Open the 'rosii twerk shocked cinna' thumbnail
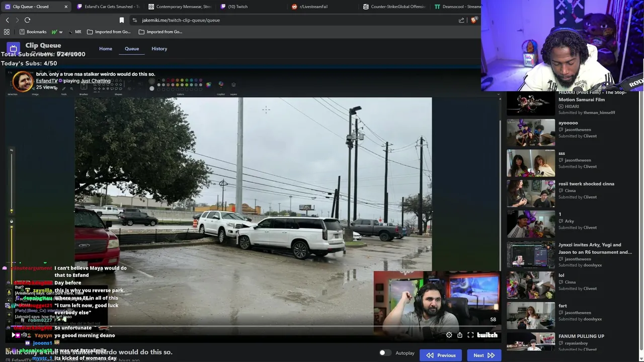This screenshot has height=362, width=644. click(530, 193)
